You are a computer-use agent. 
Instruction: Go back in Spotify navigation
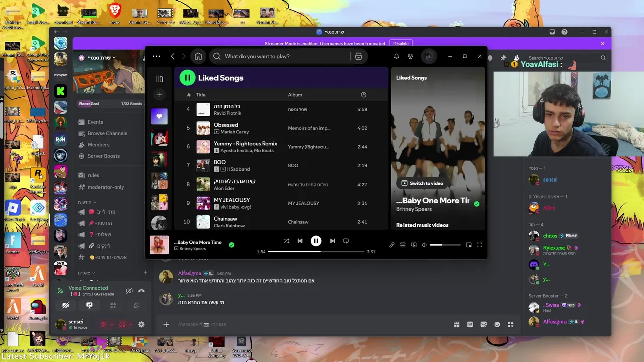point(173,56)
